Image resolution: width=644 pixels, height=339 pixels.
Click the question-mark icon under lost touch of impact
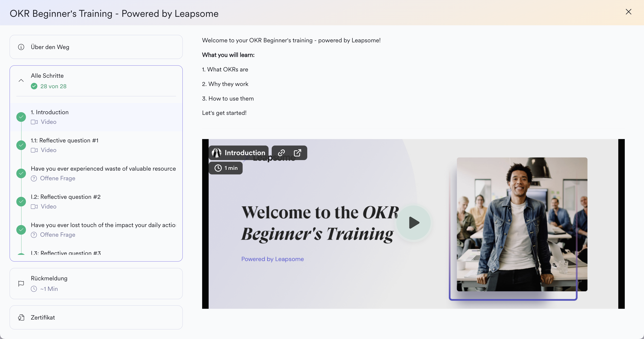point(34,235)
